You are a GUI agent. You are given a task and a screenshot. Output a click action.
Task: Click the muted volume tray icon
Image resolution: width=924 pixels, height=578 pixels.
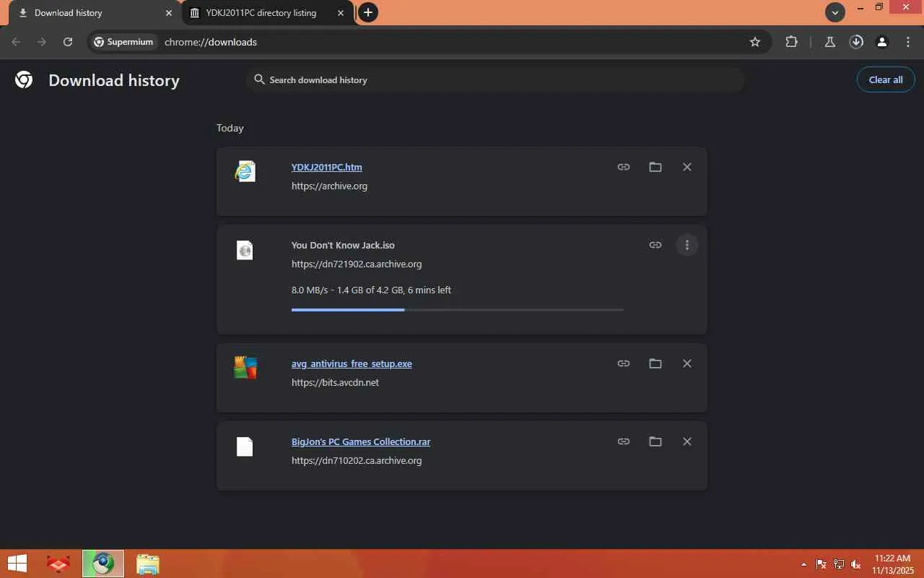tap(856, 564)
